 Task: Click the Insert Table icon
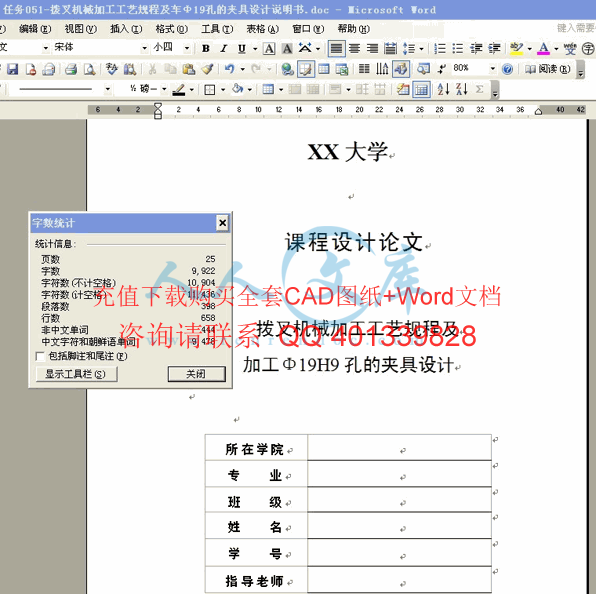pyautogui.click(x=324, y=69)
